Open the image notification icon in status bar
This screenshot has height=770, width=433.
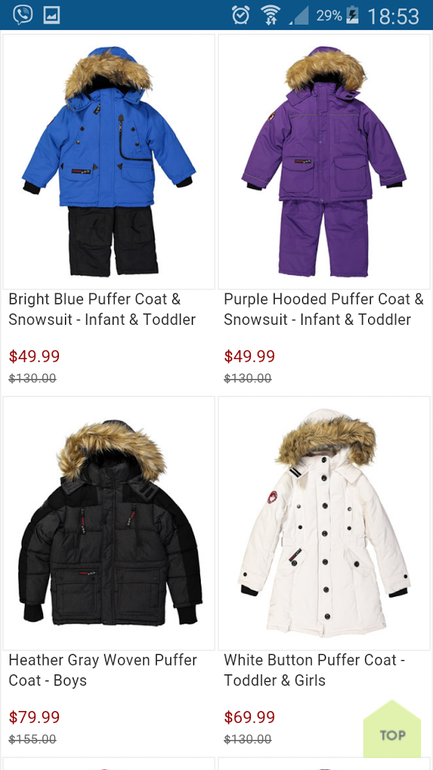[x=52, y=15]
